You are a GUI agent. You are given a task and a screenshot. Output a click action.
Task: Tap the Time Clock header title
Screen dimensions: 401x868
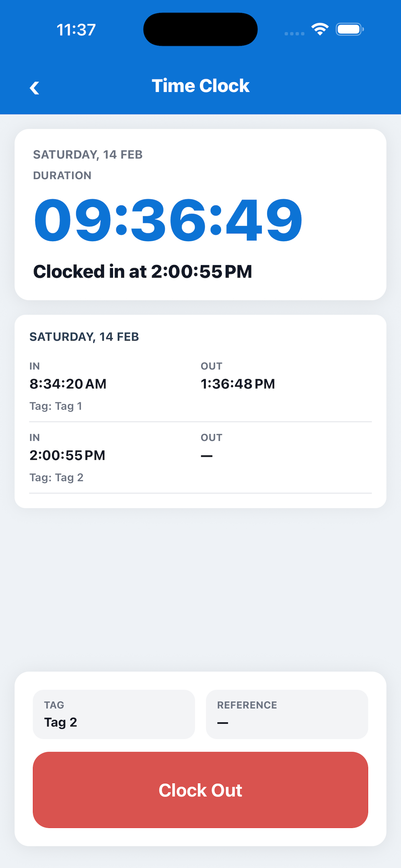(x=200, y=86)
